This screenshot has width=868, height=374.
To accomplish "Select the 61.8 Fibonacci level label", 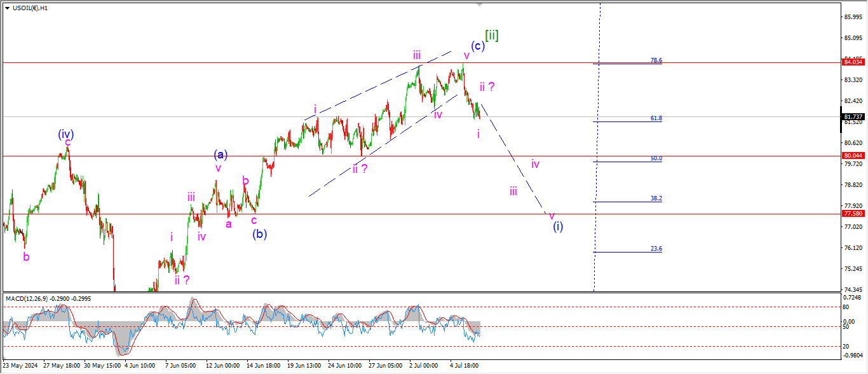I will point(656,118).
